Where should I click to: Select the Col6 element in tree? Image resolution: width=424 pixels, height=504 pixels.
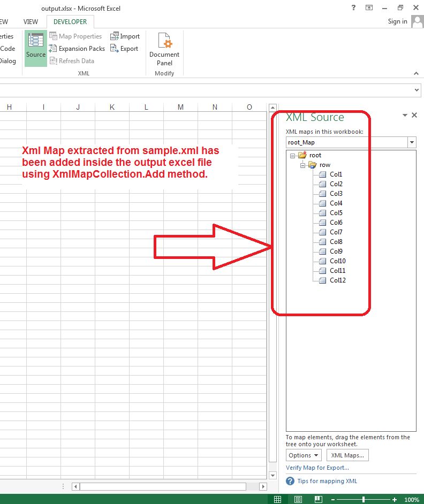click(x=336, y=223)
